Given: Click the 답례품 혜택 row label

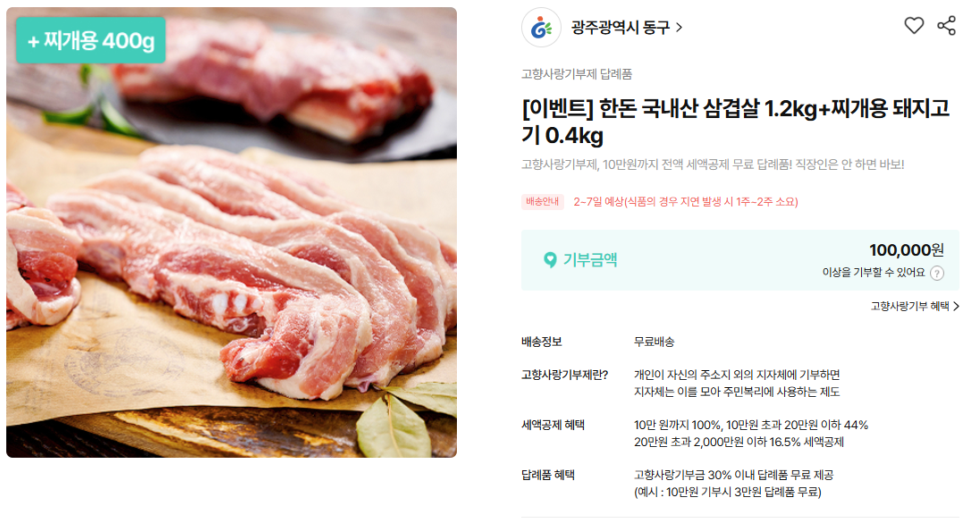Looking at the screenshot, I should [x=548, y=475].
